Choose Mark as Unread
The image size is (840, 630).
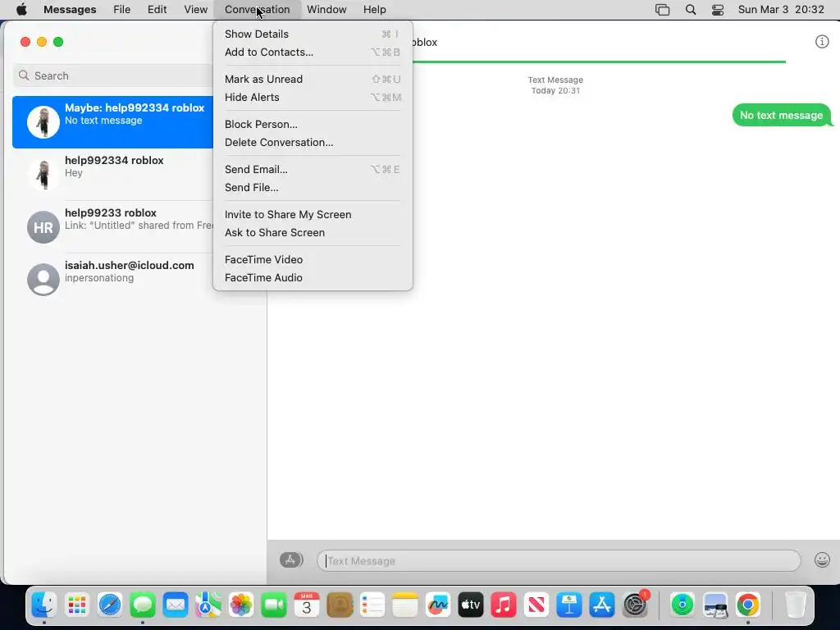(x=313, y=79)
